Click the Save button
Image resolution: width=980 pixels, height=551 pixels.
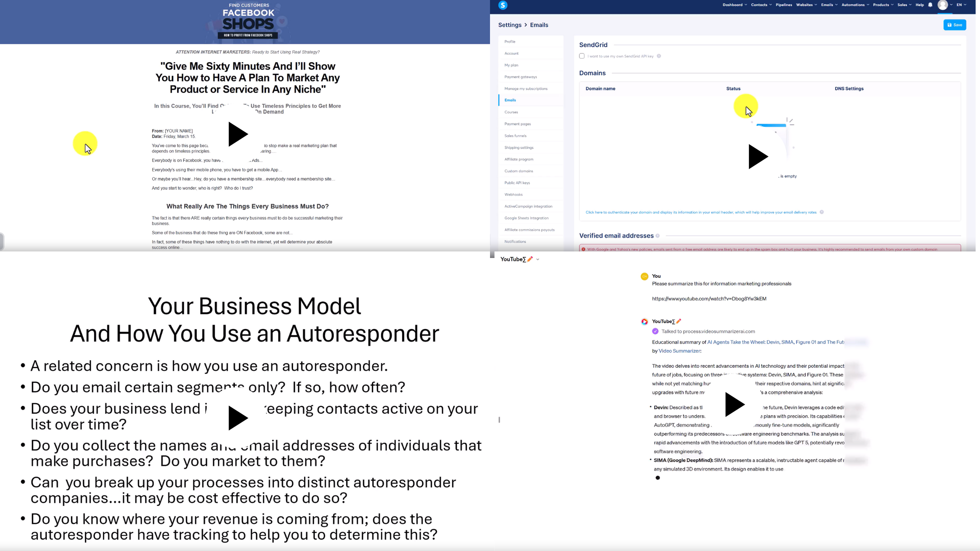coord(954,25)
